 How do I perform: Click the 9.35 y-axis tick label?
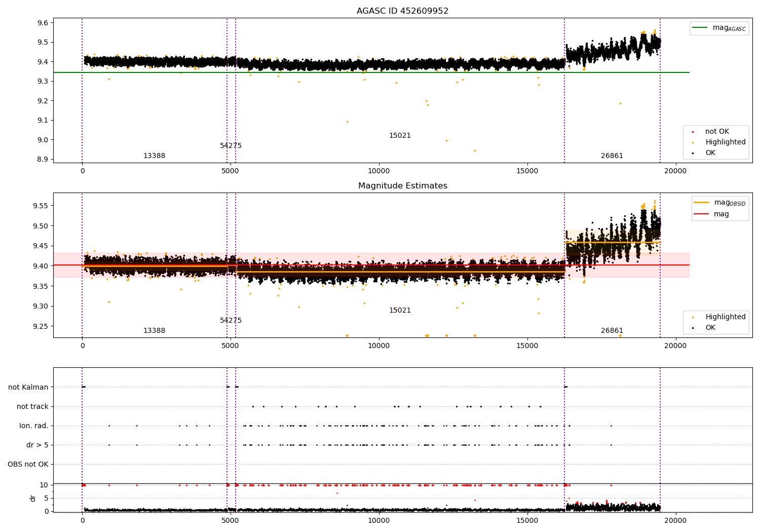click(x=41, y=286)
